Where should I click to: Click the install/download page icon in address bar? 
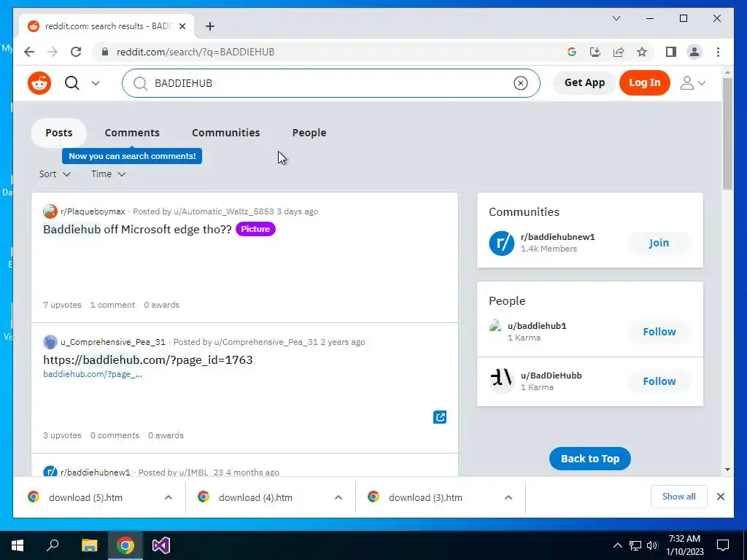coord(595,52)
